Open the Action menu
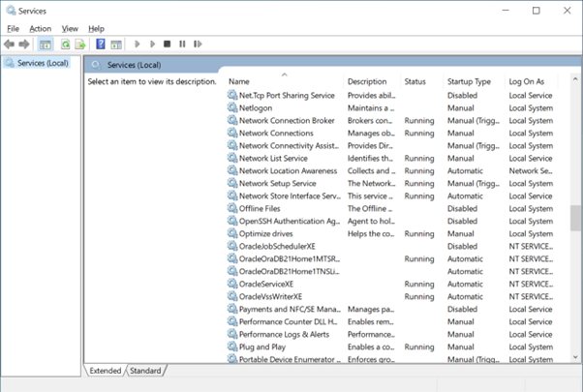The image size is (583, 392). coord(40,29)
